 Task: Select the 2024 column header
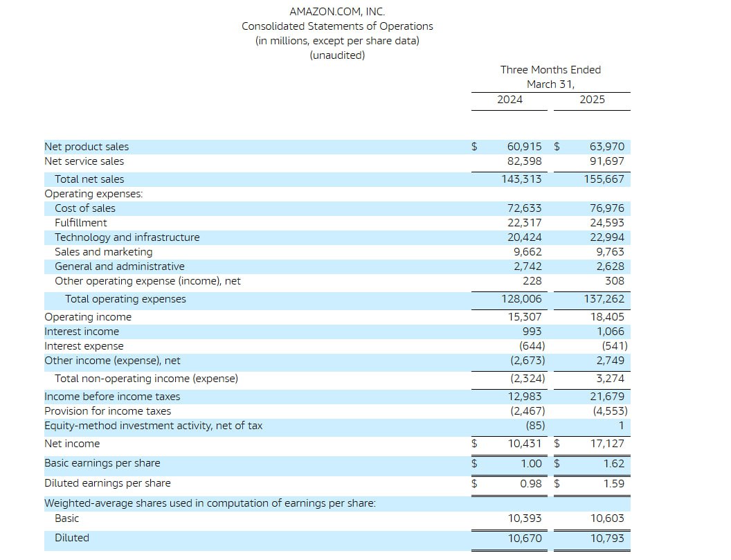pyautogui.click(x=509, y=99)
